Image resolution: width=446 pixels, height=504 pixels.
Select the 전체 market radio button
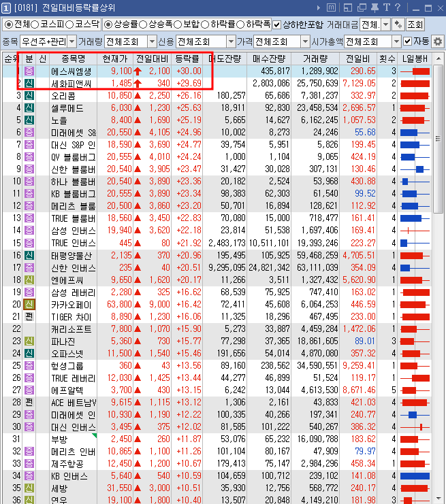[9, 24]
